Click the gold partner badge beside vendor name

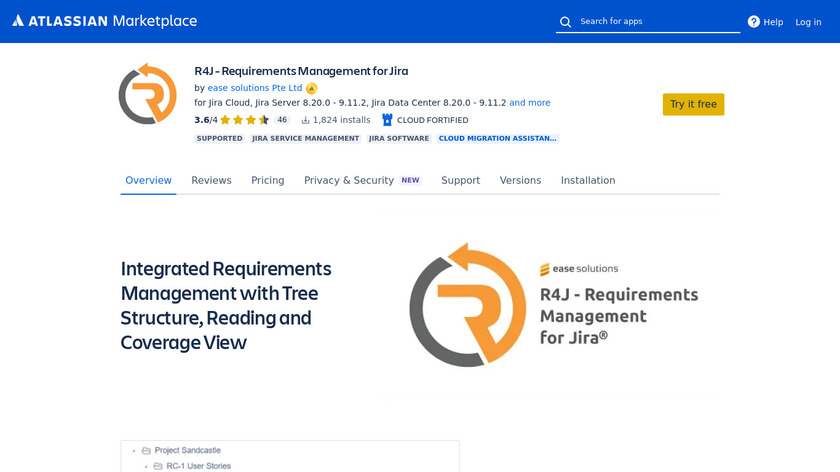312,88
